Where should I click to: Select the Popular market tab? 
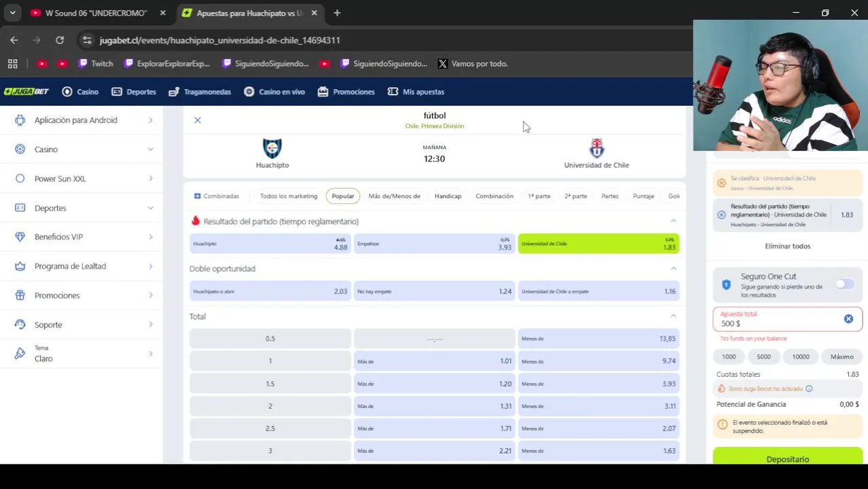[343, 196]
